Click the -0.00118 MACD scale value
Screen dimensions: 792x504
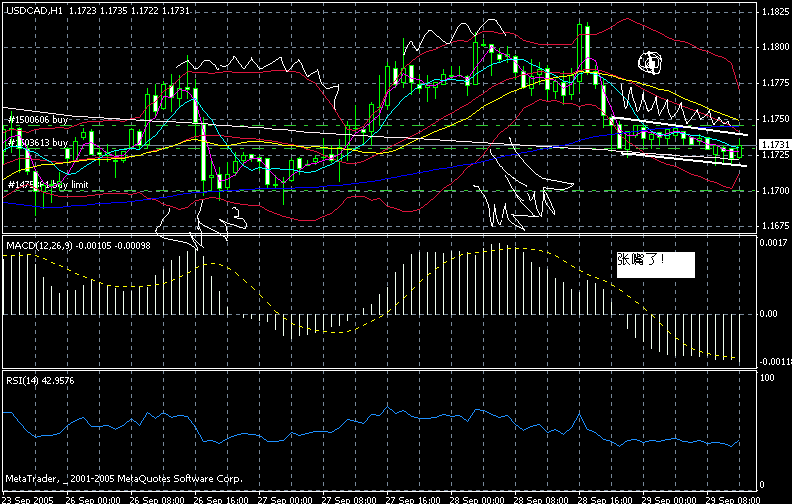775,362
